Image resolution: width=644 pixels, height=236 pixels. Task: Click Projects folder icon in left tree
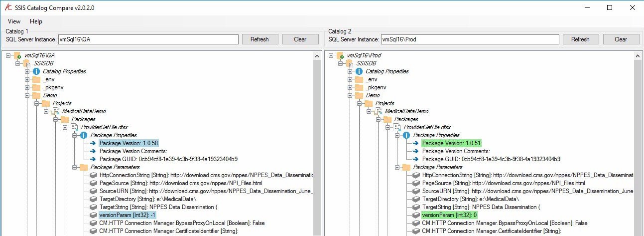point(46,103)
